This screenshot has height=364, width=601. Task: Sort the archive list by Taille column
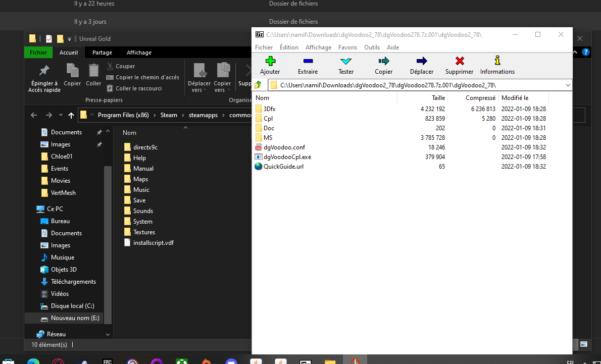pos(422,98)
